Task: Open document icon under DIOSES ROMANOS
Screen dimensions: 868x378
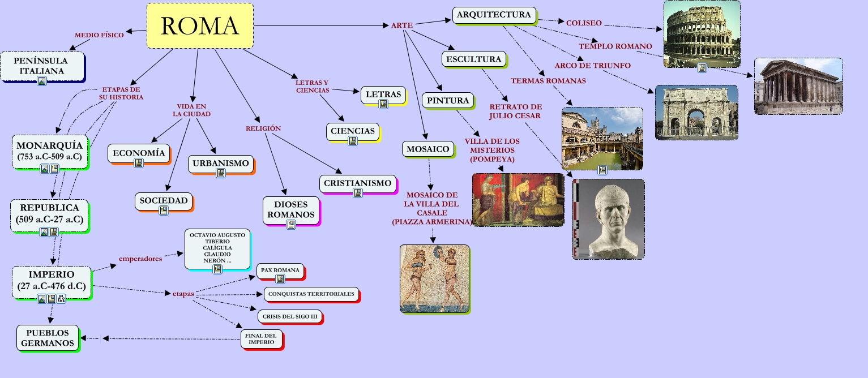Action: coord(291,225)
